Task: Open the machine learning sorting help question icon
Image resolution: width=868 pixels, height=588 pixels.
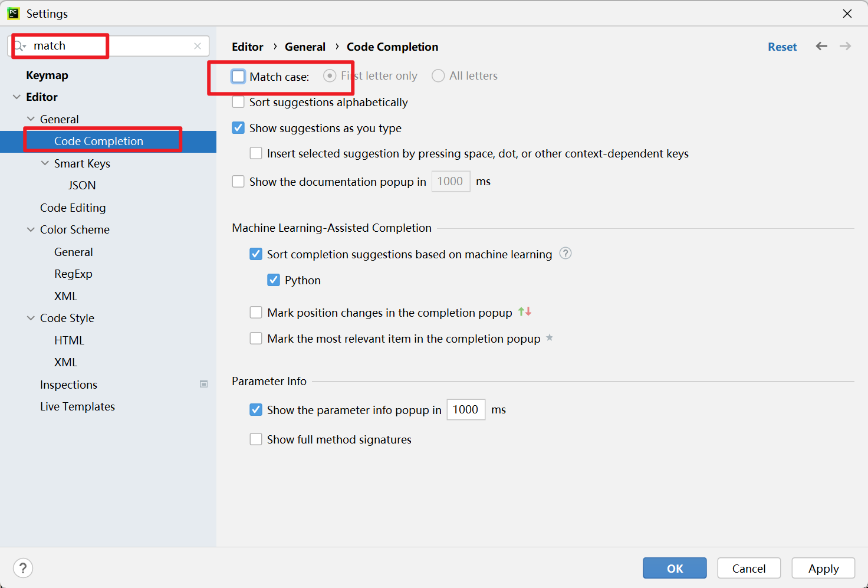Action: pyautogui.click(x=565, y=253)
